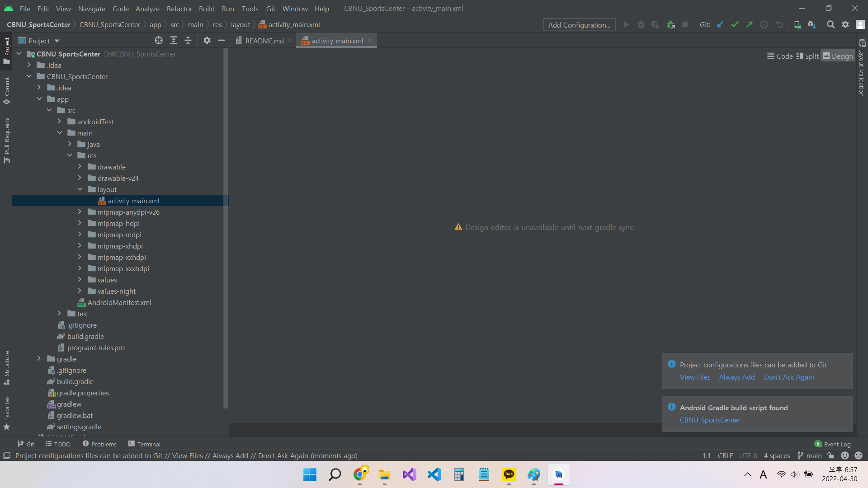This screenshot has height=488, width=868.
Task: Click Search Everywhere magnifier icon
Action: [x=831, y=25]
